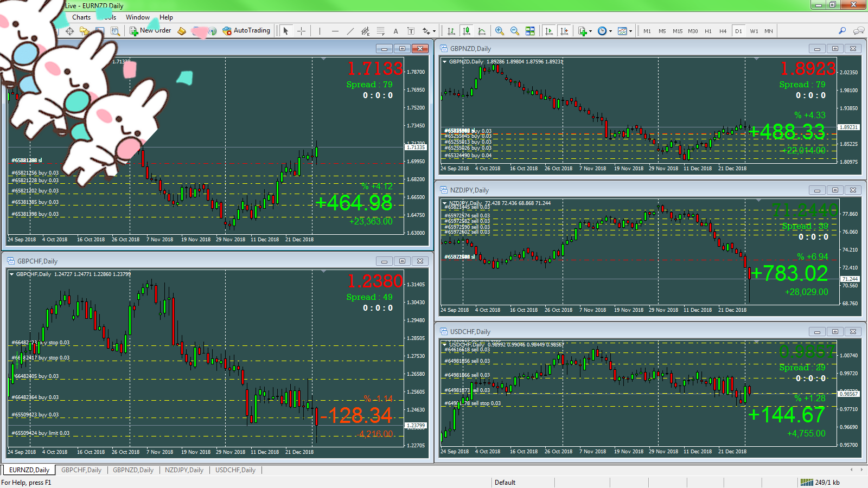Screen dimensions: 868x488
Task: Open the Help menu
Action: click(166, 17)
